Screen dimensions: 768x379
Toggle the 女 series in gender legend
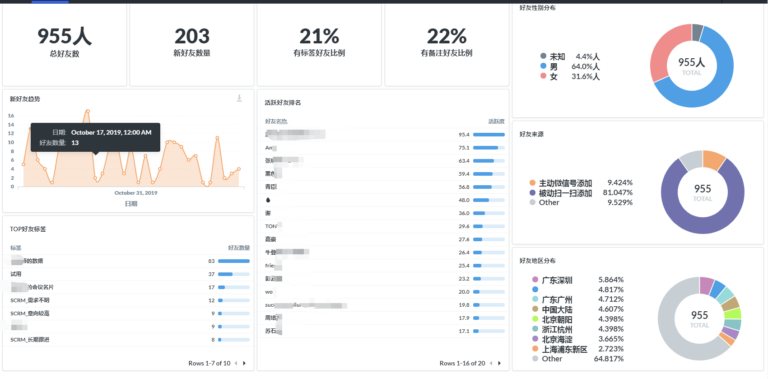coord(570,76)
